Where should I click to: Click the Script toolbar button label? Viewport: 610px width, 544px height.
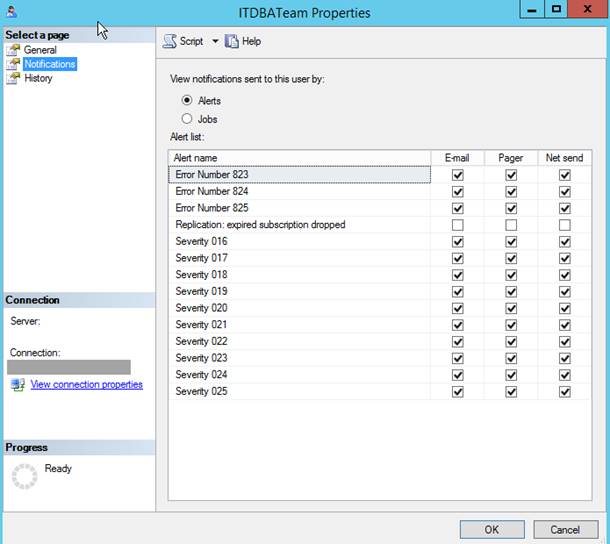coord(191,41)
